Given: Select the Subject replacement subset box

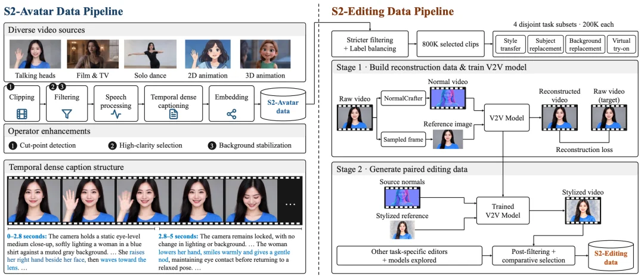Looking at the screenshot, I should [x=544, y=45].
